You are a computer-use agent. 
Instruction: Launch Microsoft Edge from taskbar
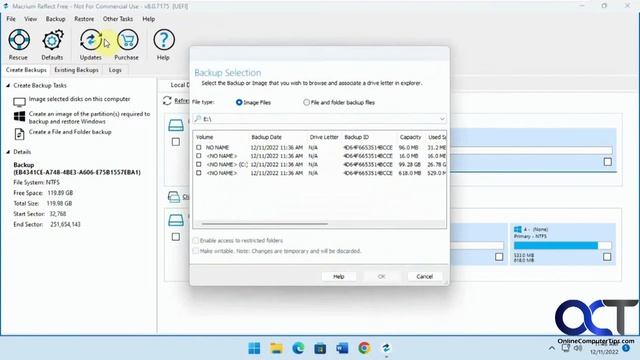tap(298, 348)
